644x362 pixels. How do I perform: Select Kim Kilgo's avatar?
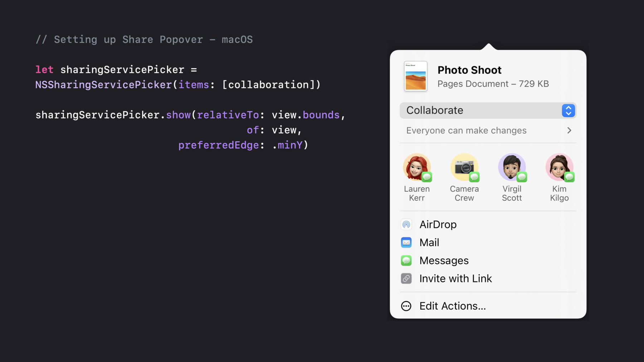click(x=560, y=167)
